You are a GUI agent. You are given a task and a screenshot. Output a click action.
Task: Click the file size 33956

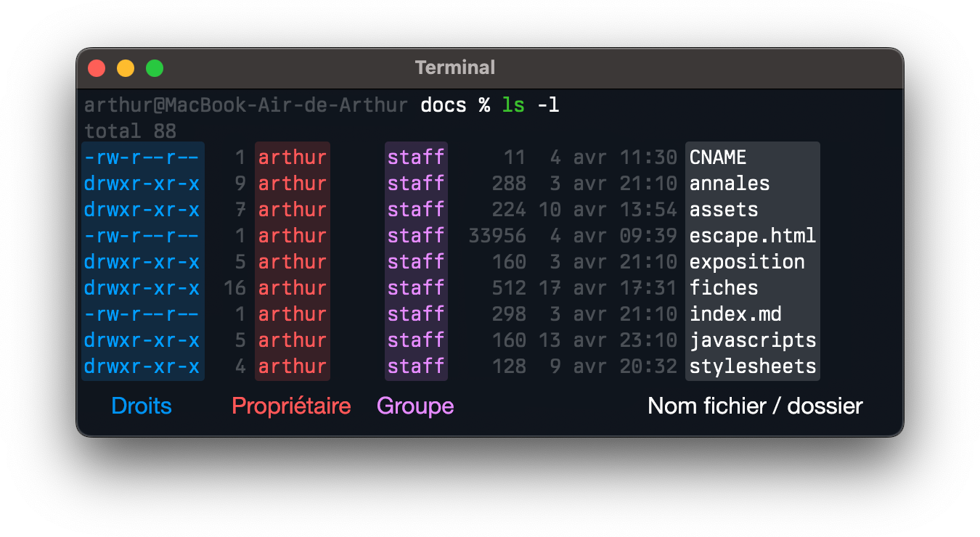click(x=497, y=236)
